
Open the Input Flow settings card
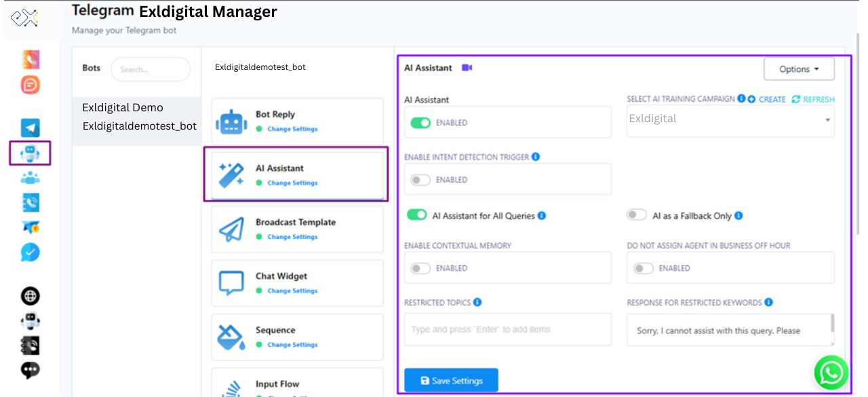(x=297, y=383)
